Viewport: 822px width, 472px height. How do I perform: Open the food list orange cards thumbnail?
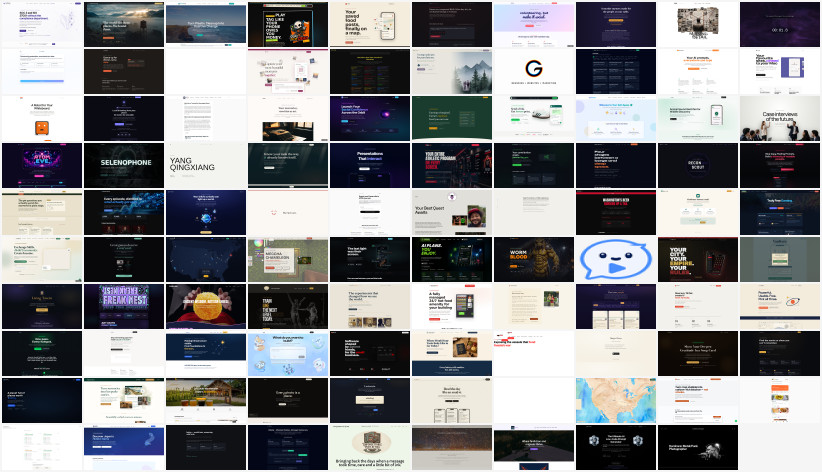(x=780, y=400)
